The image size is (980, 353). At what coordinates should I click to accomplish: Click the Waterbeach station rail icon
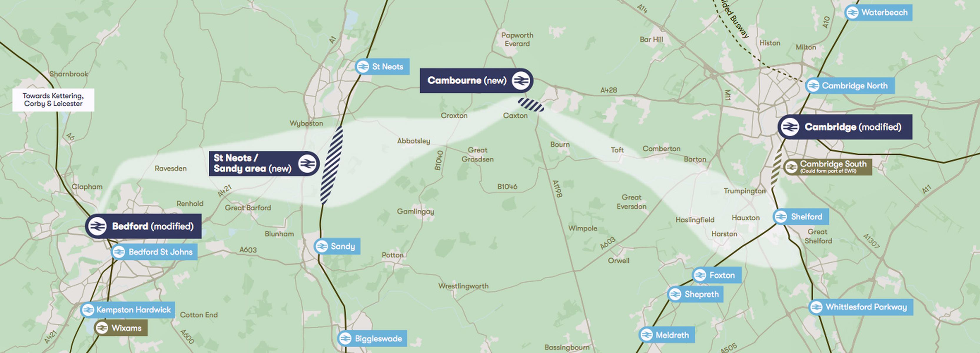pyautogui.click(x=852, y=13)
